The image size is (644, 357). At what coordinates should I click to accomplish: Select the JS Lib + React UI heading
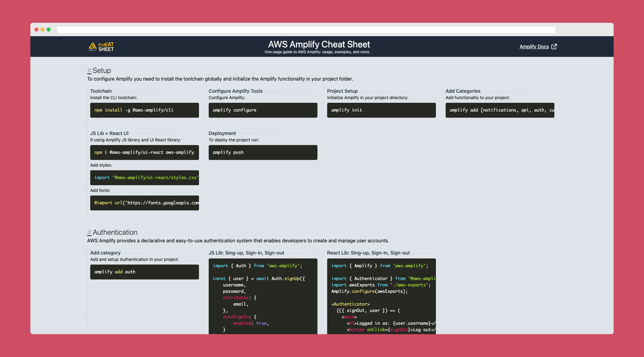pos(109,133)
